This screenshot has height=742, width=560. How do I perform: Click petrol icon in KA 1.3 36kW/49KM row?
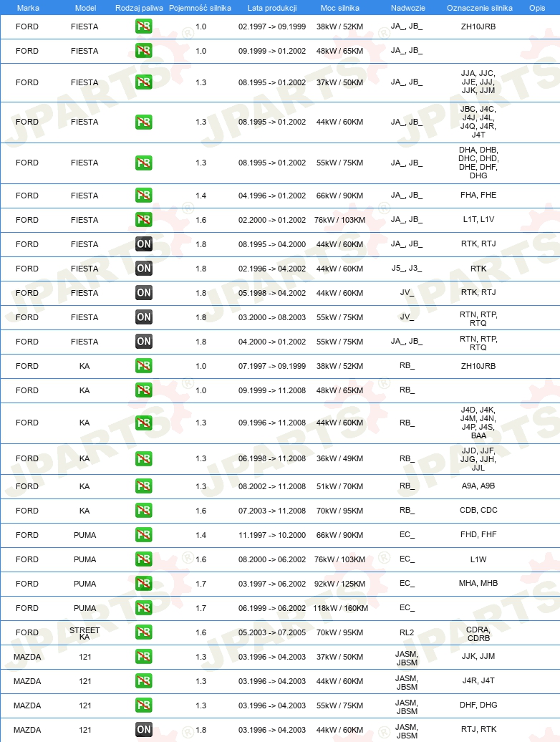coord(144,458)
